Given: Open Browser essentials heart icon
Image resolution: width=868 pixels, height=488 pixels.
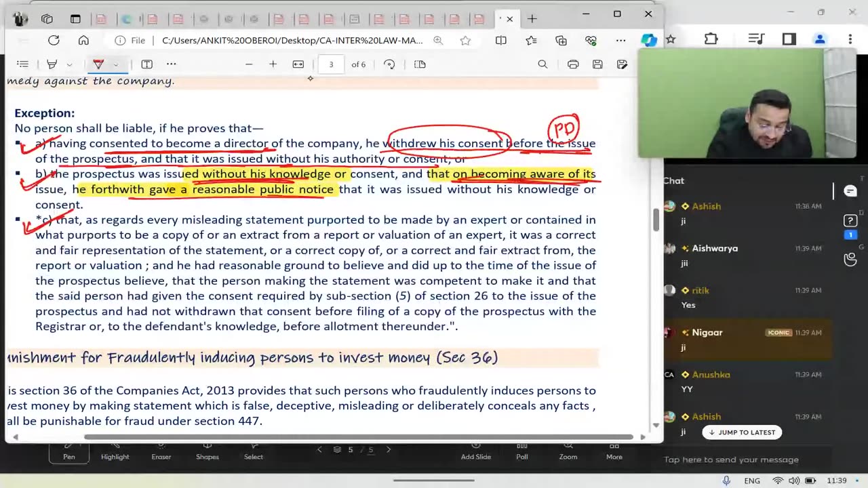Looking at the screenshot, I should [x=591, y=41].
